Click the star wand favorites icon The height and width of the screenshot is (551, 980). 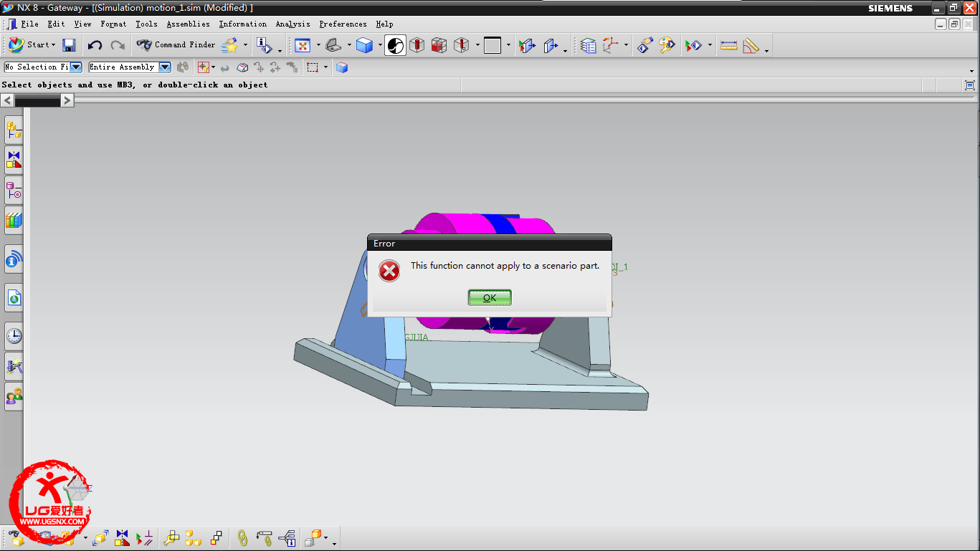click(x=229, y=45)
